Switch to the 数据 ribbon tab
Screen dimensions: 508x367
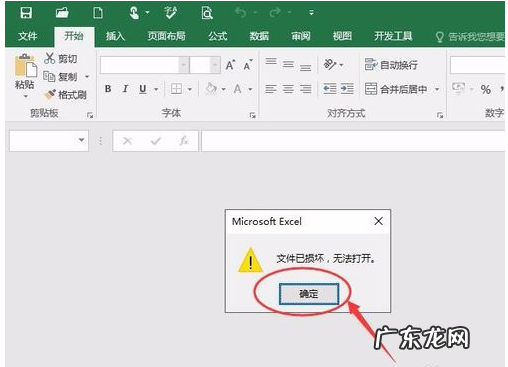click(x=259, y=36)
